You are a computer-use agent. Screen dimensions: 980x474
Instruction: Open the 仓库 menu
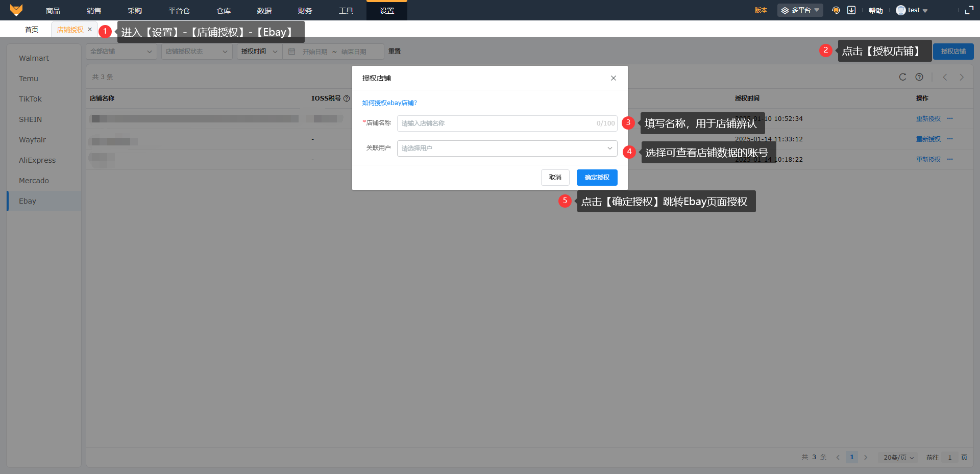point(224,10)
